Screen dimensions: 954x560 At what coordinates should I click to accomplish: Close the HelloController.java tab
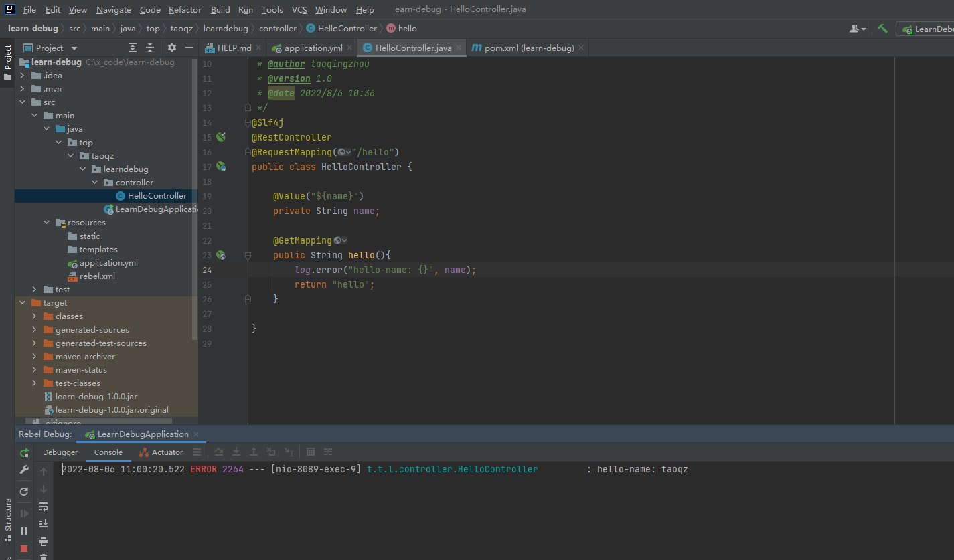[459, 48]
